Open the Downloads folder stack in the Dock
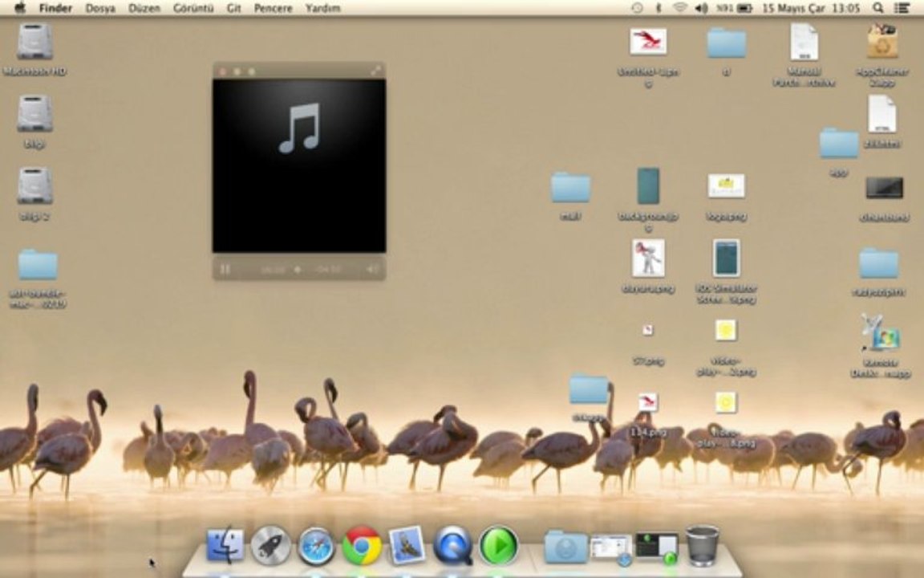 (565, 547)
